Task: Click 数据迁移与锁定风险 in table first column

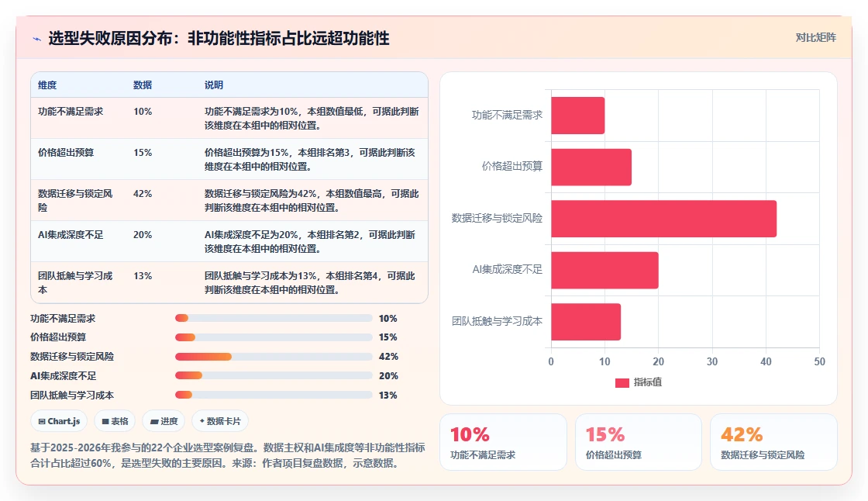Action: (75, 200)
